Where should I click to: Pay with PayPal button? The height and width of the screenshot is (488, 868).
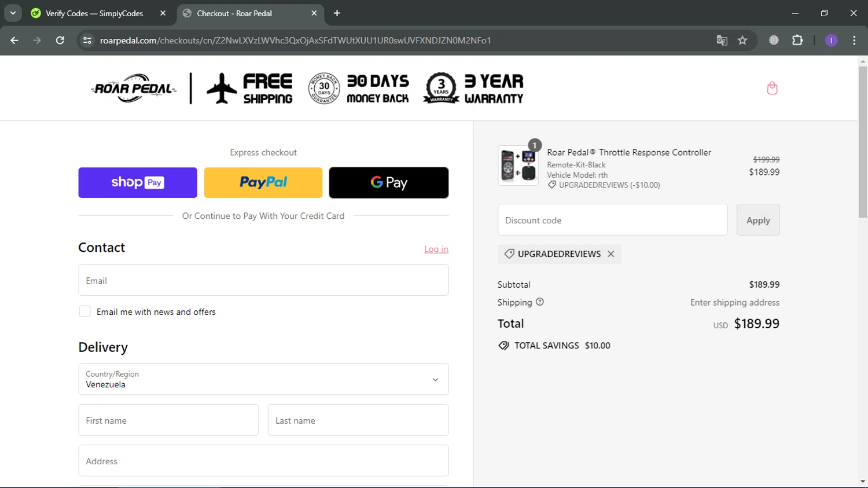click(x=263, y=182)
